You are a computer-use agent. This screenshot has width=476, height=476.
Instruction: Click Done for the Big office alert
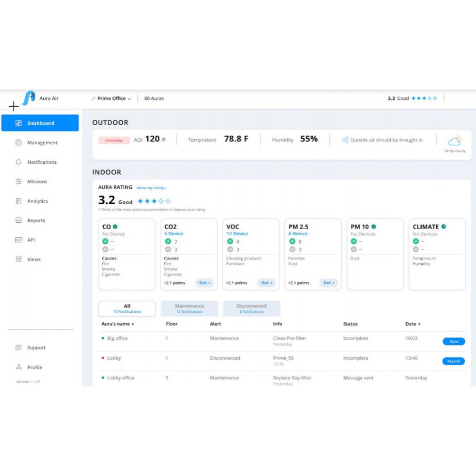click(453, 341)
